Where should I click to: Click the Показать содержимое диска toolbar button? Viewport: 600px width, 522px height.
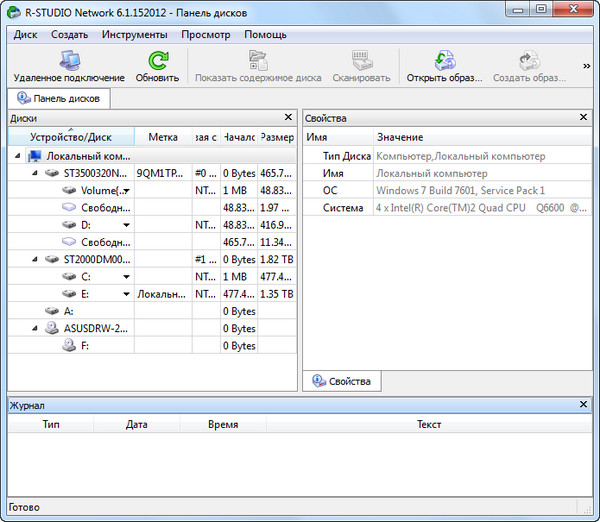pyautogui.click(x=257, y=77)
